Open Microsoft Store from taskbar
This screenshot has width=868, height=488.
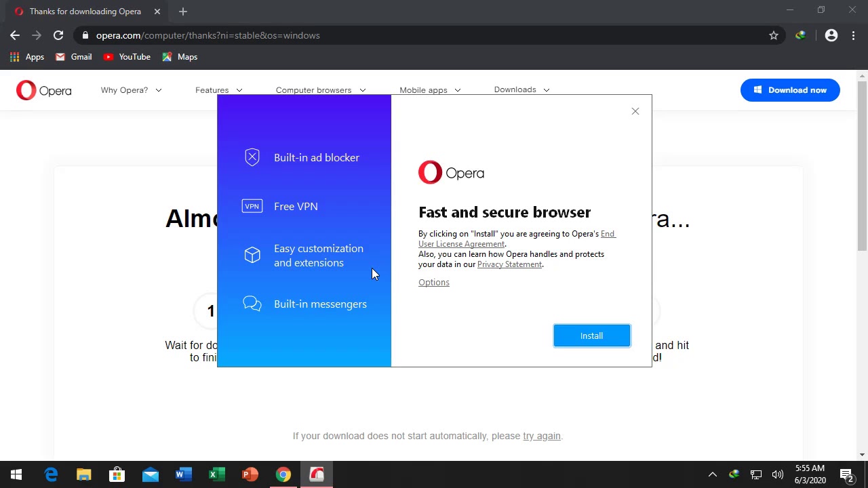tap(117, 474)
